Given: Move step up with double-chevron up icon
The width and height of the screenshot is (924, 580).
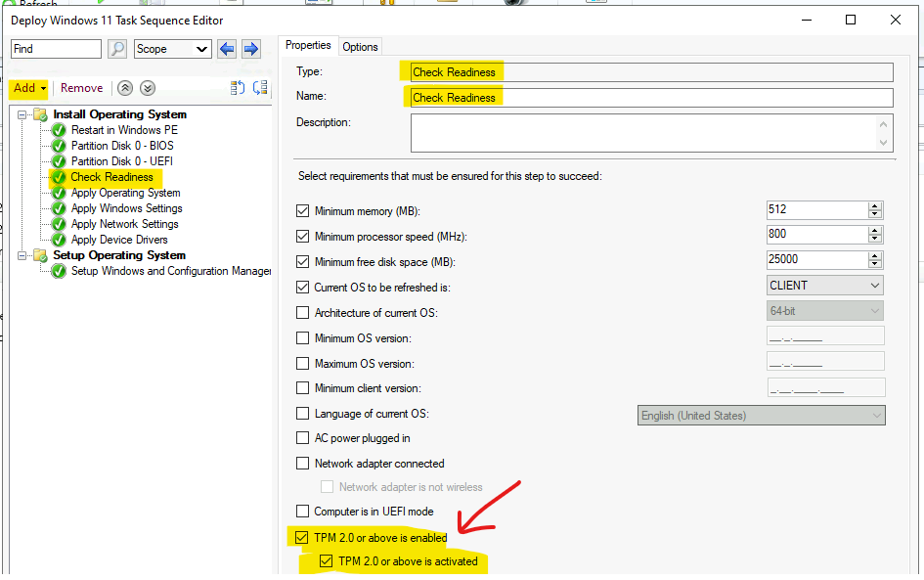Looking at the screenshot, I should coord(125,88).
